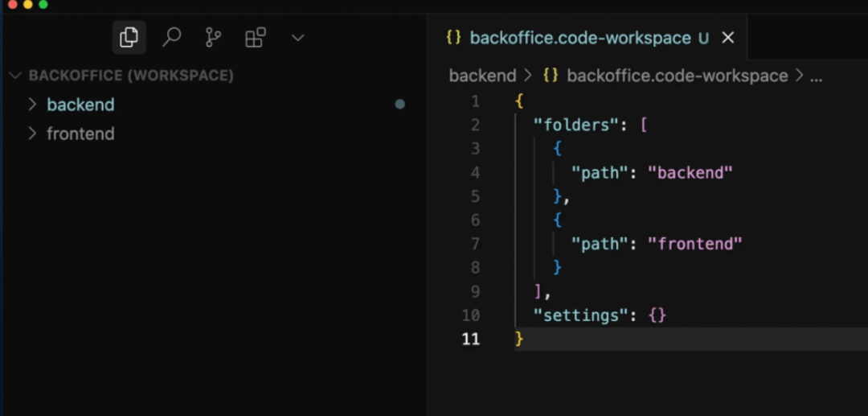868x416 pixels.
Task: Click the backend breadcrumb segment
Action: click(482, 76)
